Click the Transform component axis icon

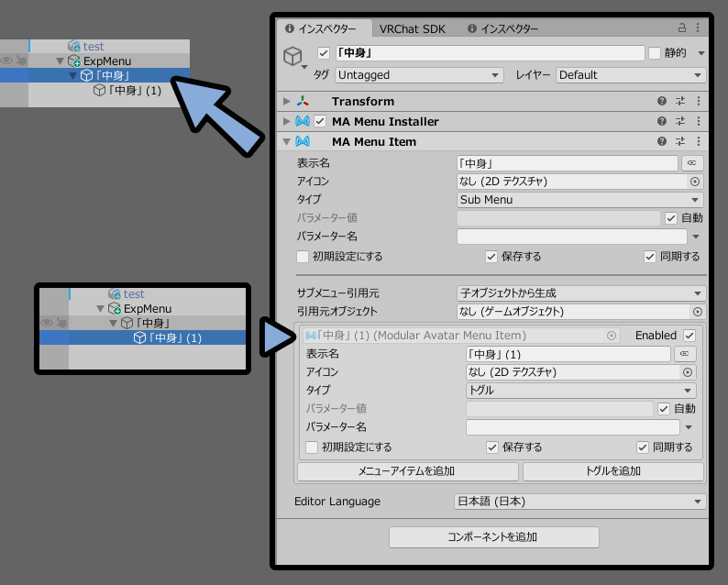[x=303, y=101]
